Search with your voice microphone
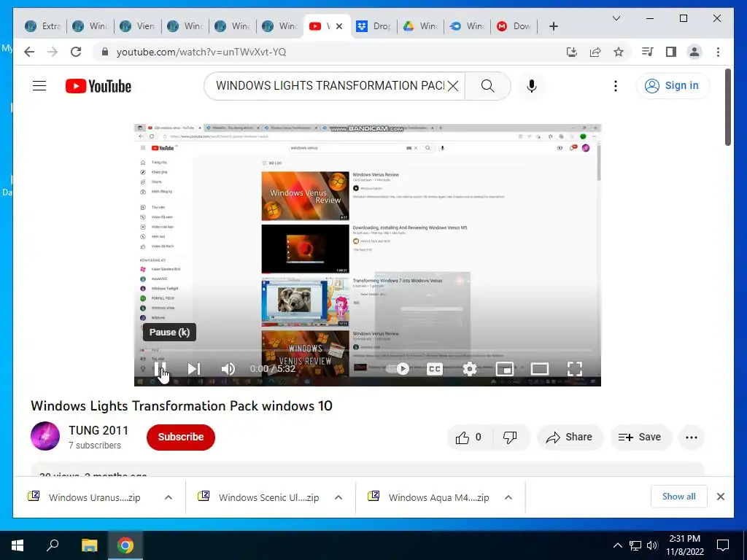This screenshot has width=747, height=560. [x=532, y=86]
